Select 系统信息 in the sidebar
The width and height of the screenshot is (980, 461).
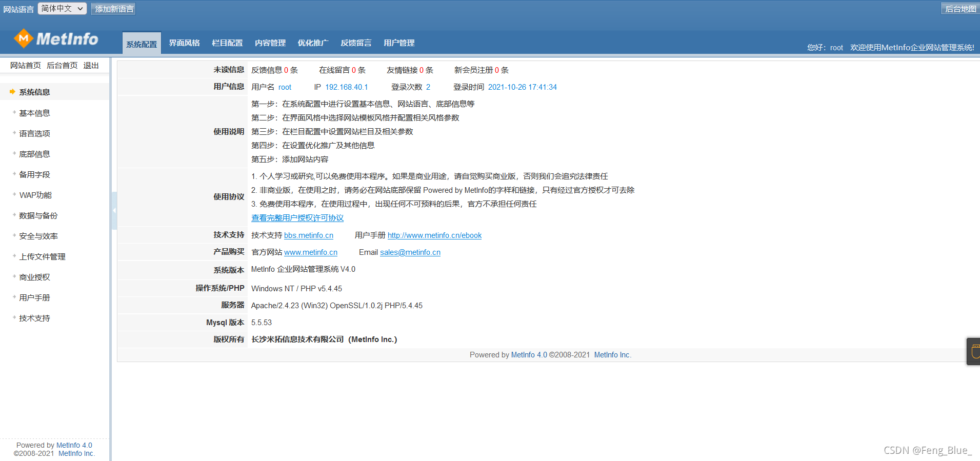coord(34,92)
